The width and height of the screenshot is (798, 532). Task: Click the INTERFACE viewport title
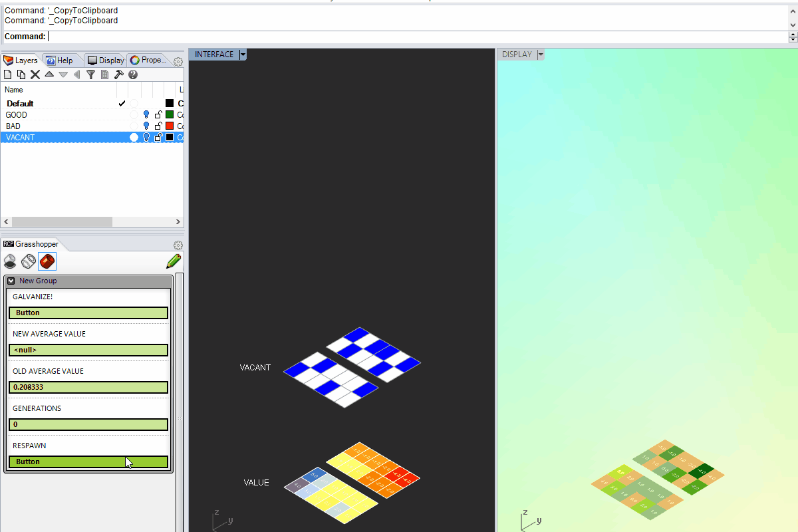(214, 55)
